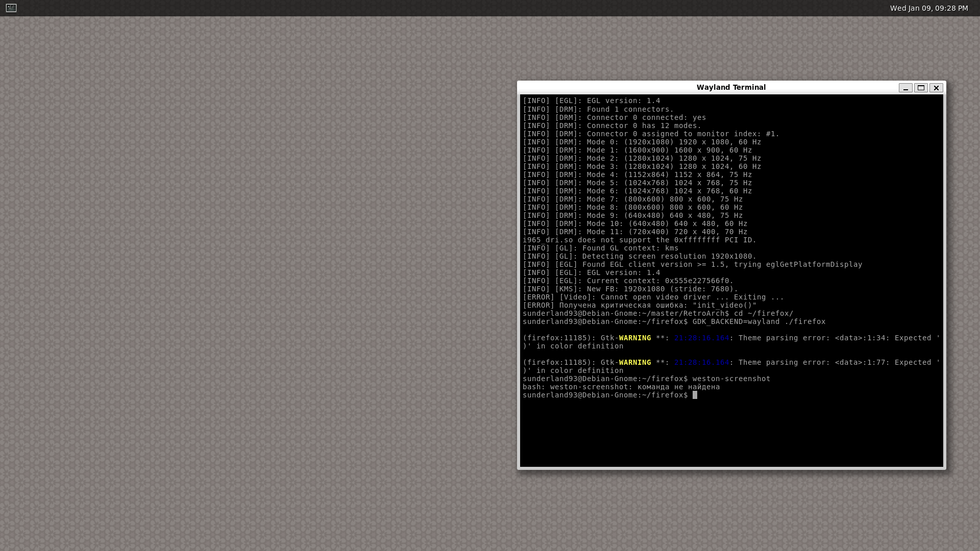
Task: Click the clock showing Wed Jan 09
Action: pos(929,8)
